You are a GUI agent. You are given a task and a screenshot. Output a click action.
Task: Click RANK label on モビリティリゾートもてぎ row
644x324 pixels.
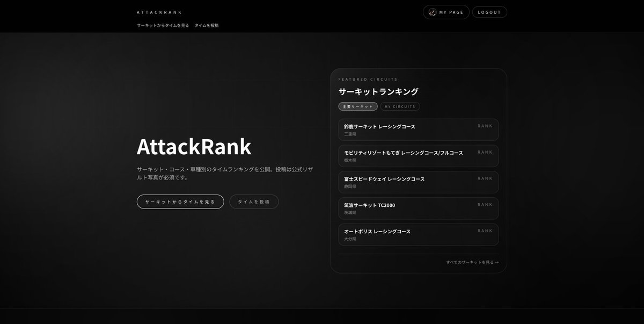pyautogui.click(x=485, y=152)
